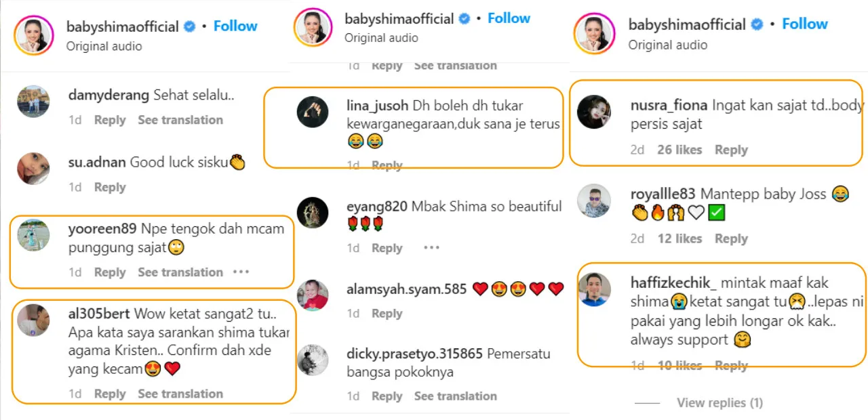Click damyderang's profile avatar
The height and width of the screenshot is (420, 868).
33,102
